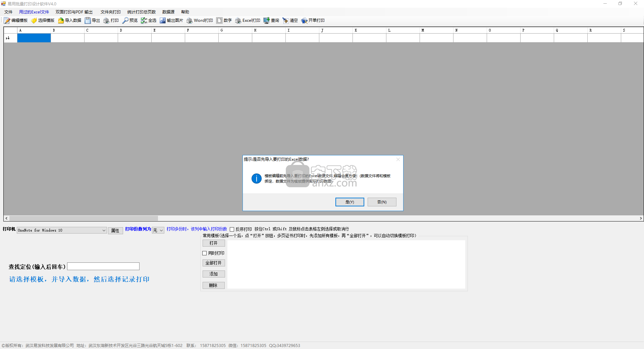
Task: Click the 导入数据 import data toolbar icon
Action: (61, 20)
